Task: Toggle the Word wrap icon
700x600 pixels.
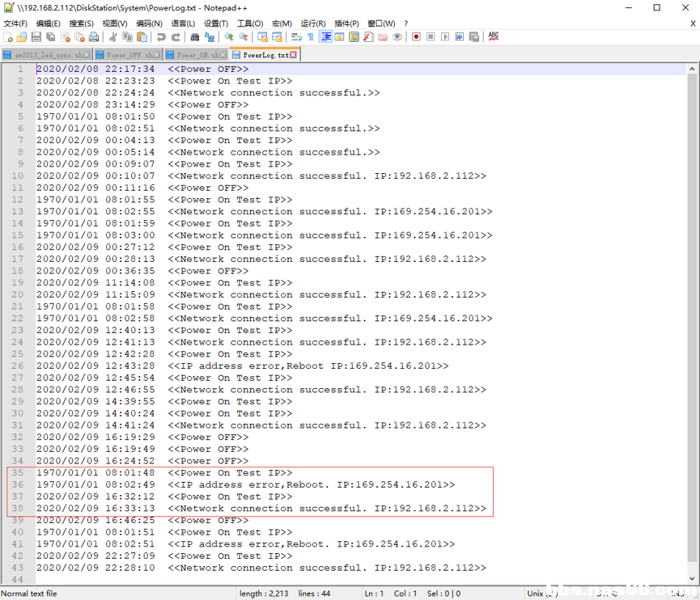Action: tap(296, 37)
